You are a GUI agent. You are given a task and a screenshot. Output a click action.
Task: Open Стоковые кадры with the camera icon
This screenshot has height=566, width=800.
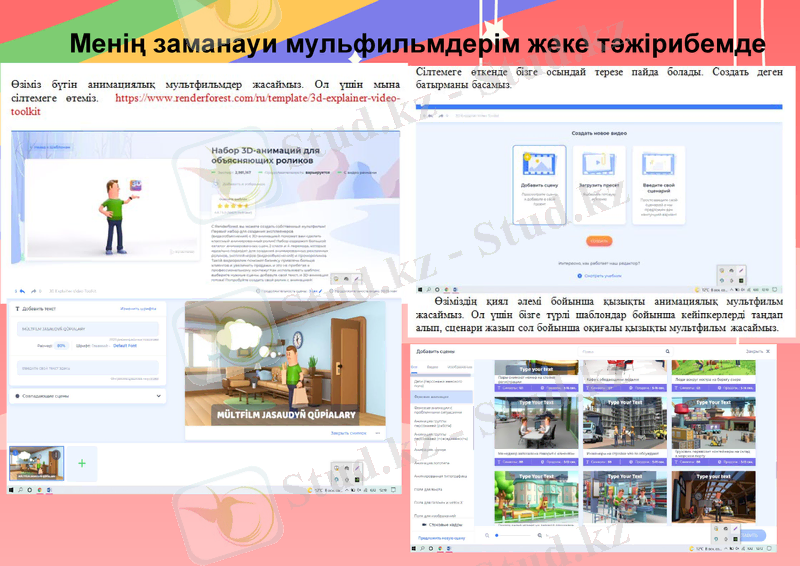(441, 525)
